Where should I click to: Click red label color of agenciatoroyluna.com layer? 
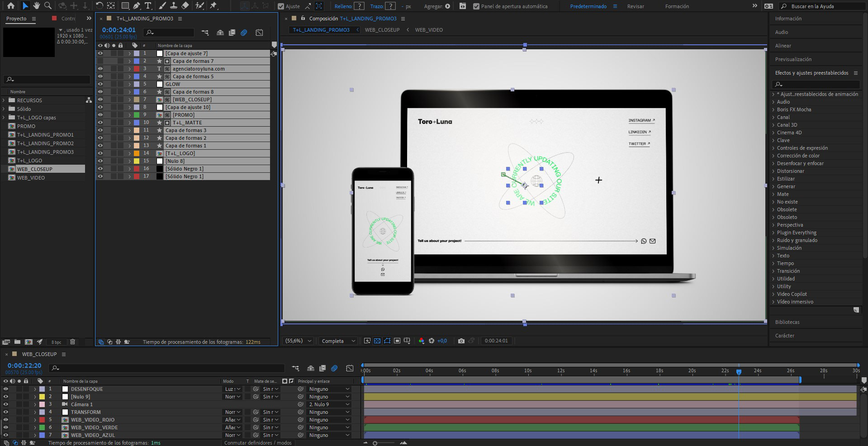click(x=137, y=69)
